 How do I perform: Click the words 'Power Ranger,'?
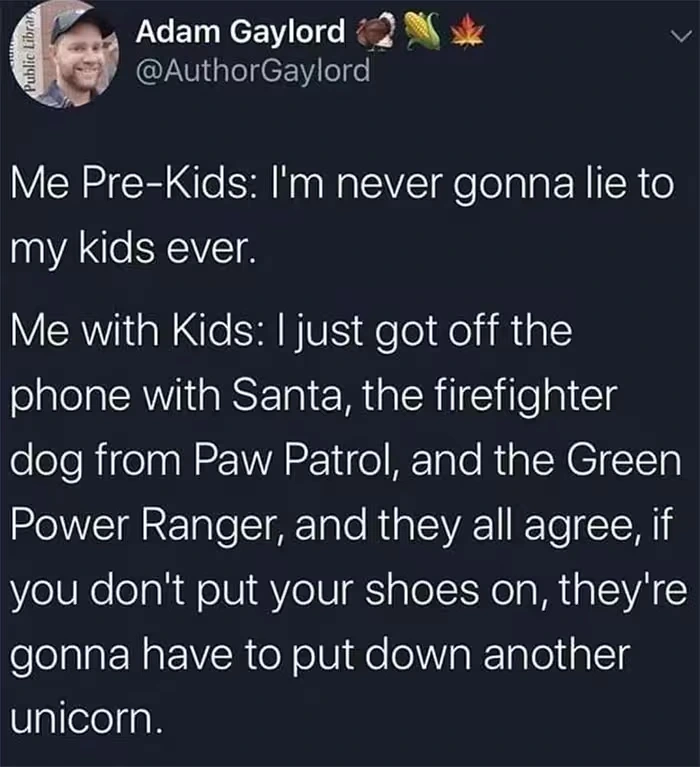coord(147,526)
